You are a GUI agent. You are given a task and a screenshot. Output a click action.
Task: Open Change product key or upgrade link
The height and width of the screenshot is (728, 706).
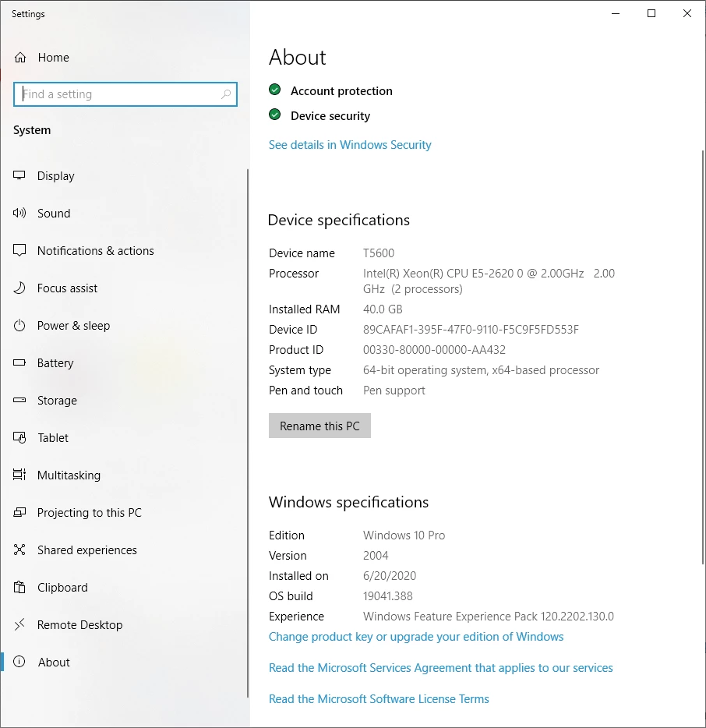pos(416,637)
